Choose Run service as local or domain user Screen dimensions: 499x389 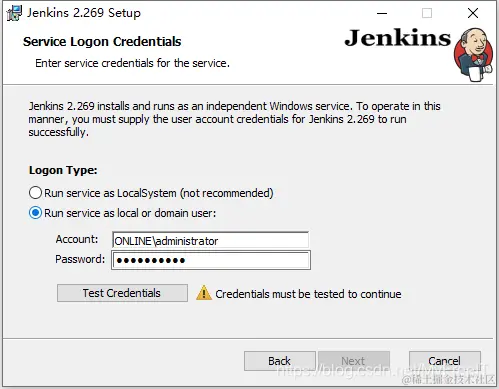pyautogui.click(x=35, y=213)
